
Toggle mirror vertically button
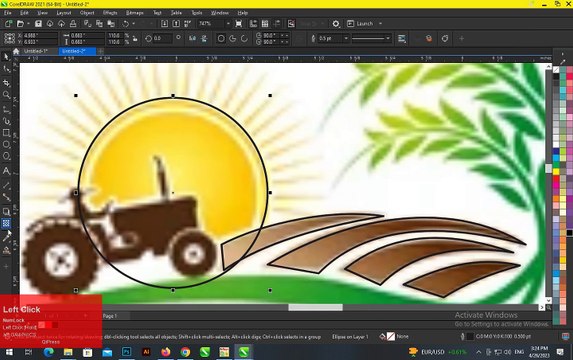tap(204, 38)
